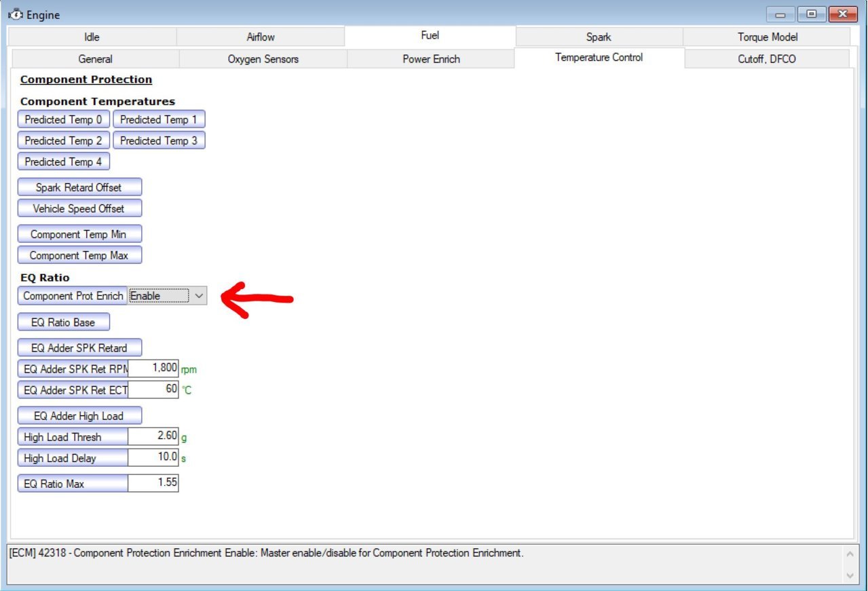Edit the EQ Adder SPK Ret ECT value
This screenshot has width=868, height=591.
153,390
